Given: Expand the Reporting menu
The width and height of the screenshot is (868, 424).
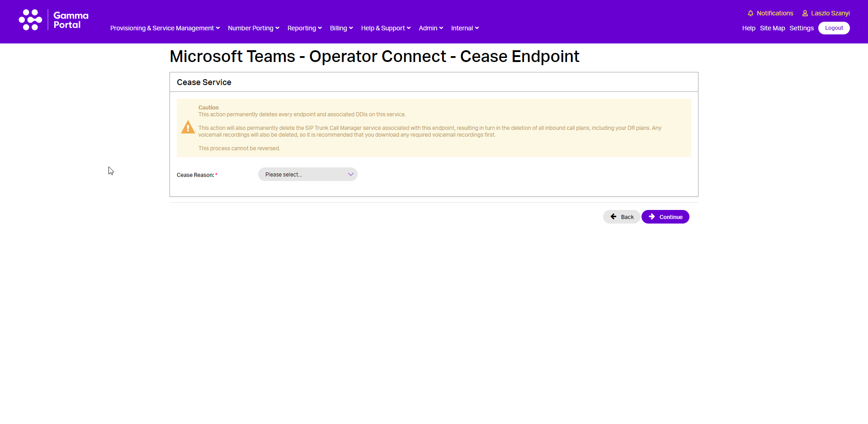Looking at the screenshot, I should [x=305, y=28].
